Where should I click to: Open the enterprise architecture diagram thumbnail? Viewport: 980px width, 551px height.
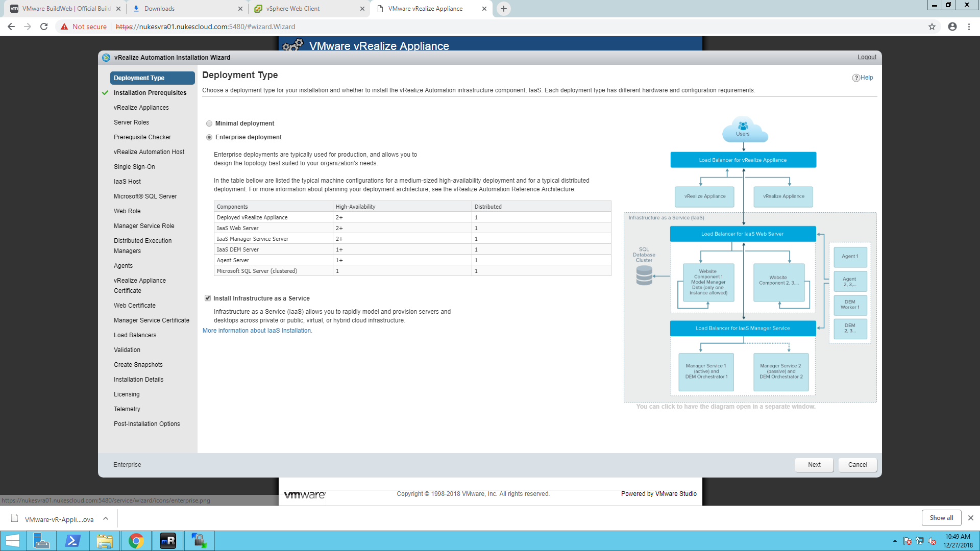(x=750, y=259)
